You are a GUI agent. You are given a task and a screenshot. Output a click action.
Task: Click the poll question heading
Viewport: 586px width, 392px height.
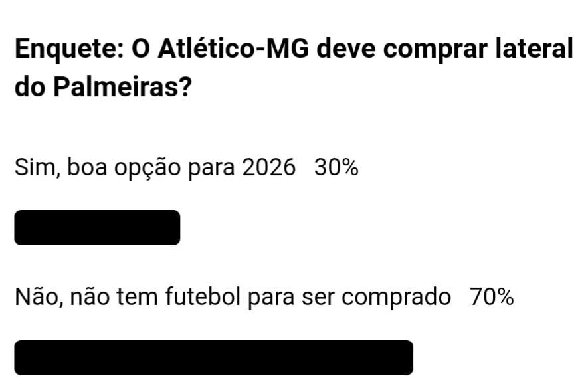292,68
